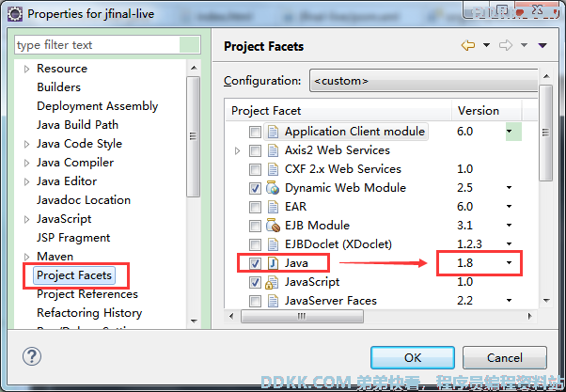Screen dimensions: 566x392
Task: Open the forward history dropdown arrow
Action: pyautogui.click(x=524, y=45)
